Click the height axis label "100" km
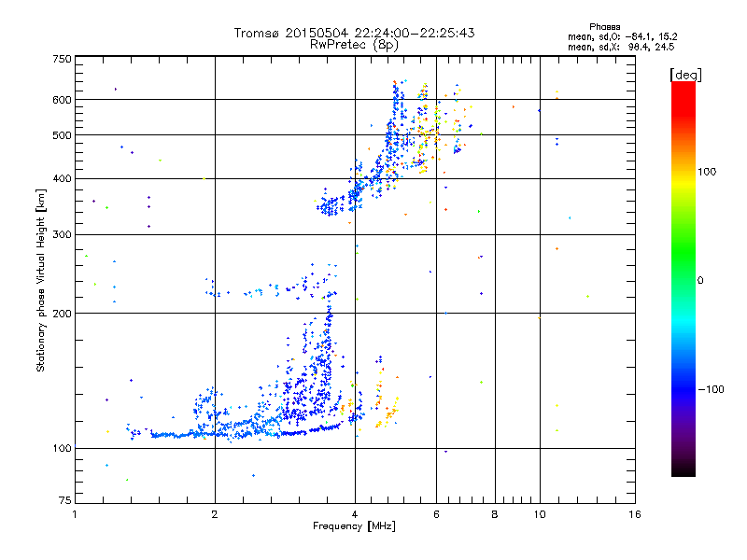 click(x=62, y=449)
